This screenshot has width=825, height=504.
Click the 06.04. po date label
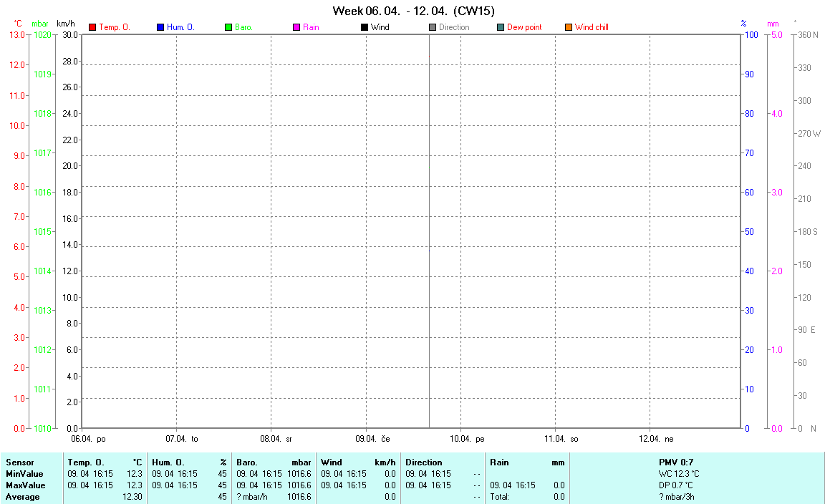pos(88,439)
